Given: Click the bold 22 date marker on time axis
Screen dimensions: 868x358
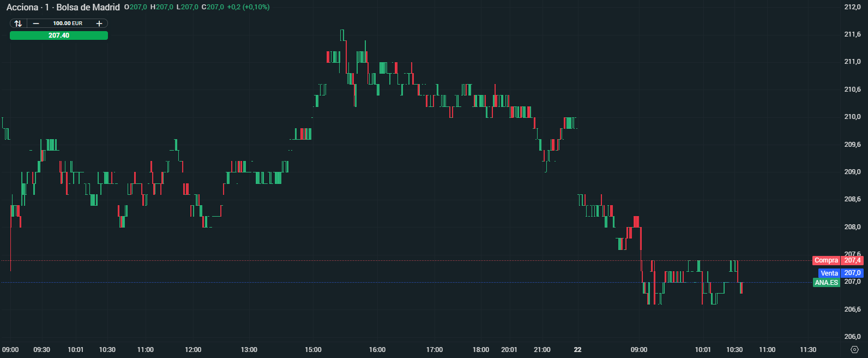Looking at the screenshot, I should [x=578, y=350].
